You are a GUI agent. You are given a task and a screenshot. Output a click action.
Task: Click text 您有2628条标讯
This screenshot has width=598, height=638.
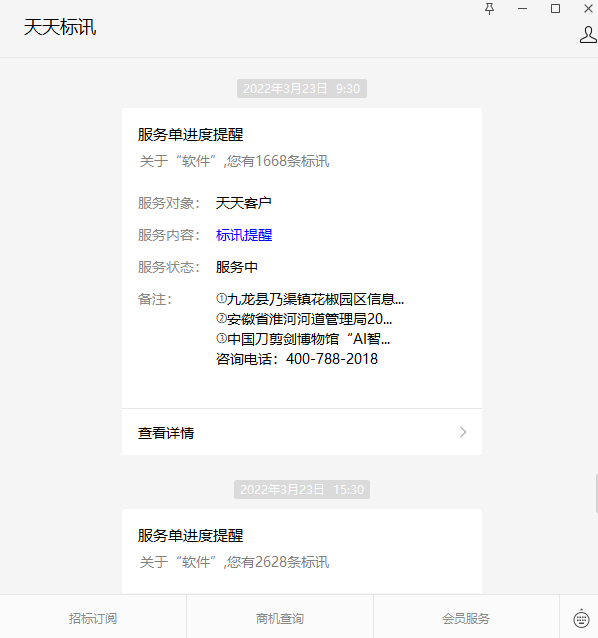(x=278, y=562)
